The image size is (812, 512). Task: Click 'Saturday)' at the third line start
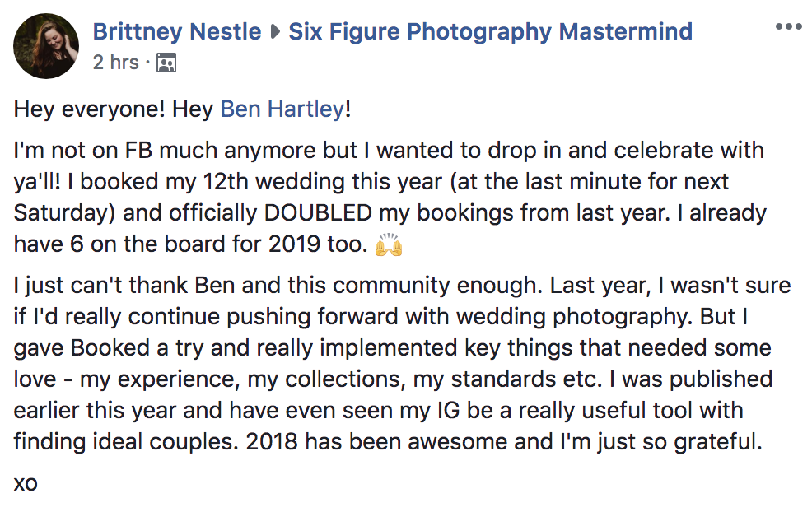pyautogui.click(x=64, y=213)
